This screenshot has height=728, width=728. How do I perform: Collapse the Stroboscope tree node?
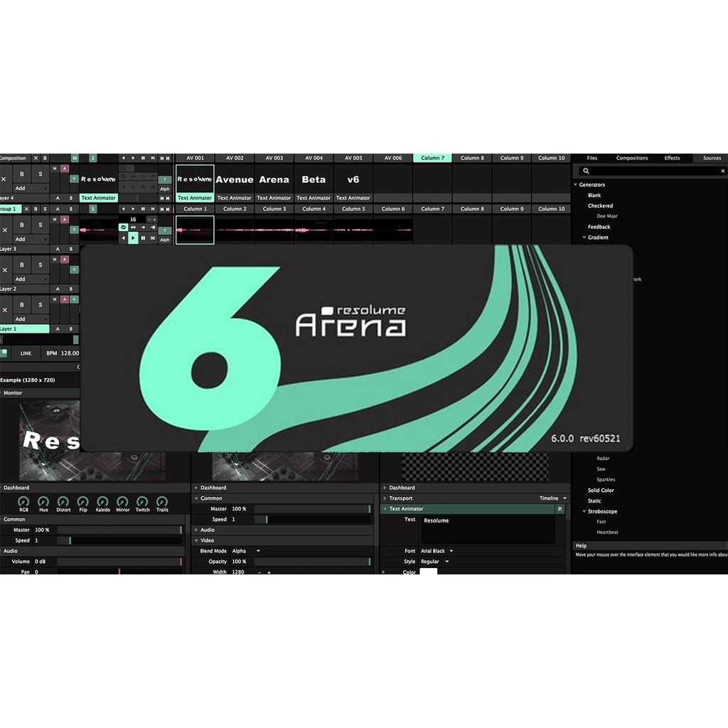click(584, 511)
